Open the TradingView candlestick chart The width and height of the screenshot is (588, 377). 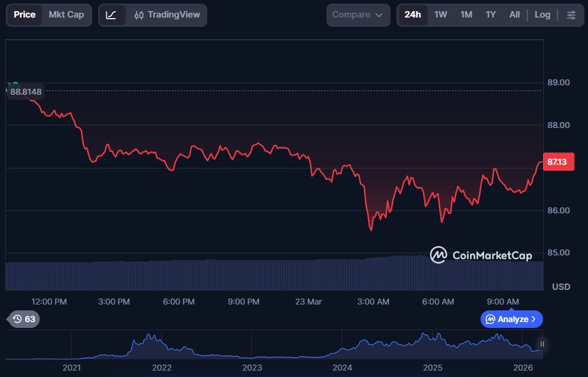coord(167,15)
